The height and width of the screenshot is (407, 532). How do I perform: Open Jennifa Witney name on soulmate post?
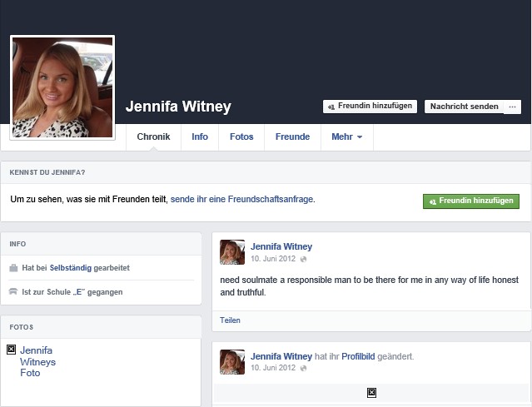coord(281,246)
